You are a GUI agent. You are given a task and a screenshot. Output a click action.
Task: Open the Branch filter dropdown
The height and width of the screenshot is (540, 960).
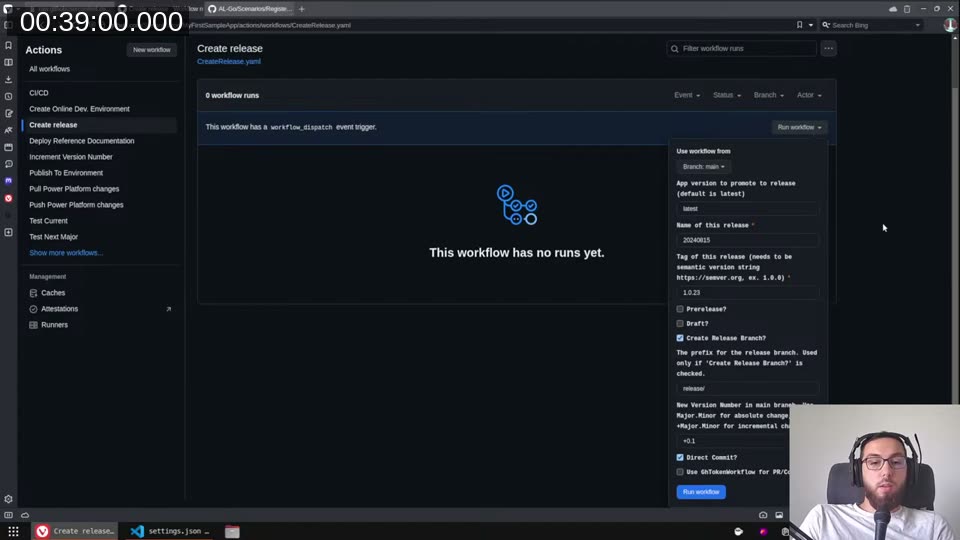(768, 96)
